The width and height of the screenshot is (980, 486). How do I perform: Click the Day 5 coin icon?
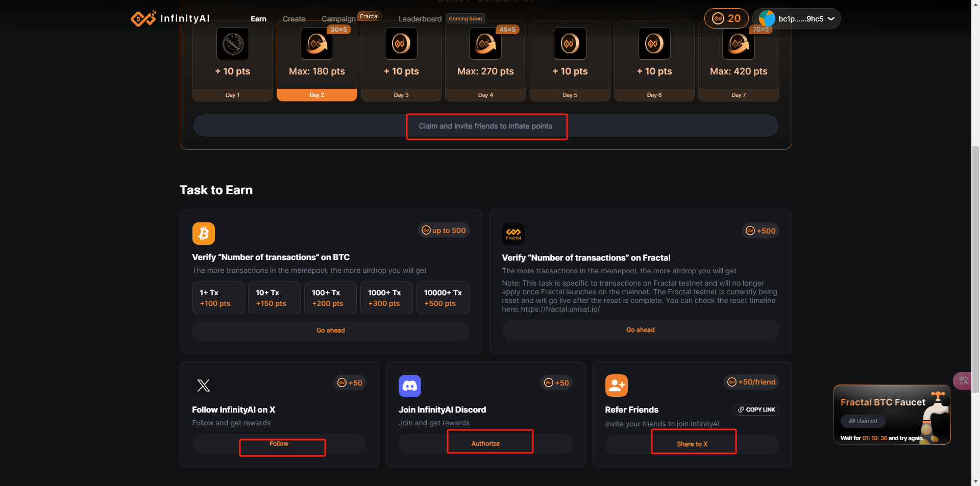pyautogui.click(x=570, y=44)
